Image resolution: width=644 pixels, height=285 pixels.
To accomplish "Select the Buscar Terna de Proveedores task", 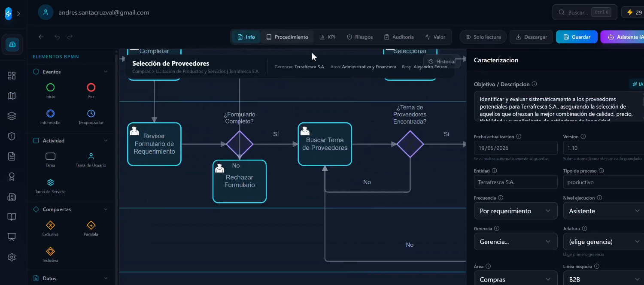I will tap(325, 144).
